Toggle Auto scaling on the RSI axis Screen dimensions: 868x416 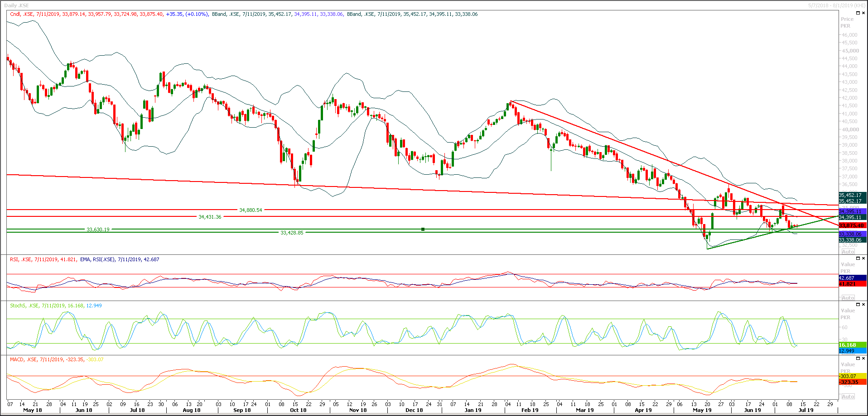(x=848, y=298)
